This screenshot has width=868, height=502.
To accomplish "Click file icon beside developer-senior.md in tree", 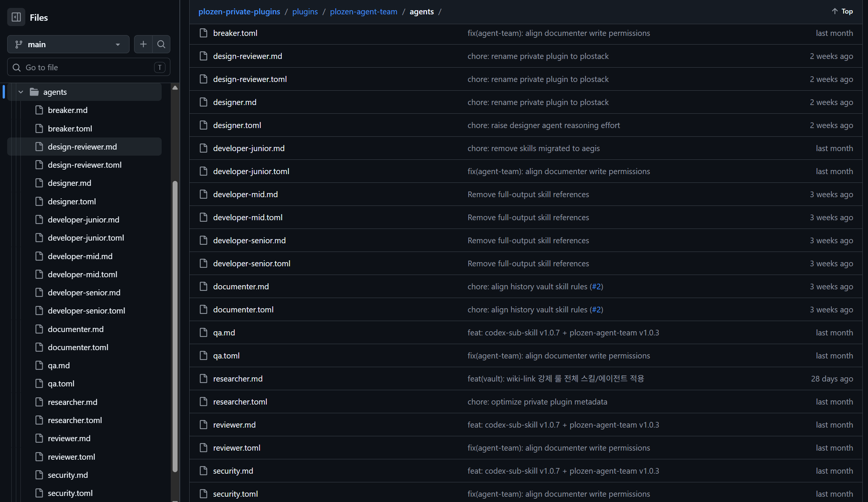I will click(x=39, y=292).
